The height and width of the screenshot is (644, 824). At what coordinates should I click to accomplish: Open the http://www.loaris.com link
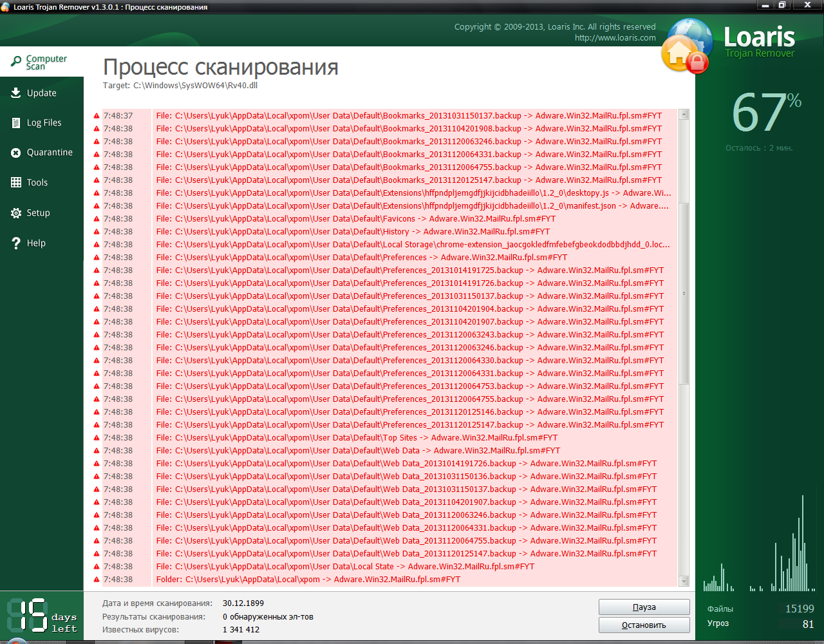tap(615, 38)
